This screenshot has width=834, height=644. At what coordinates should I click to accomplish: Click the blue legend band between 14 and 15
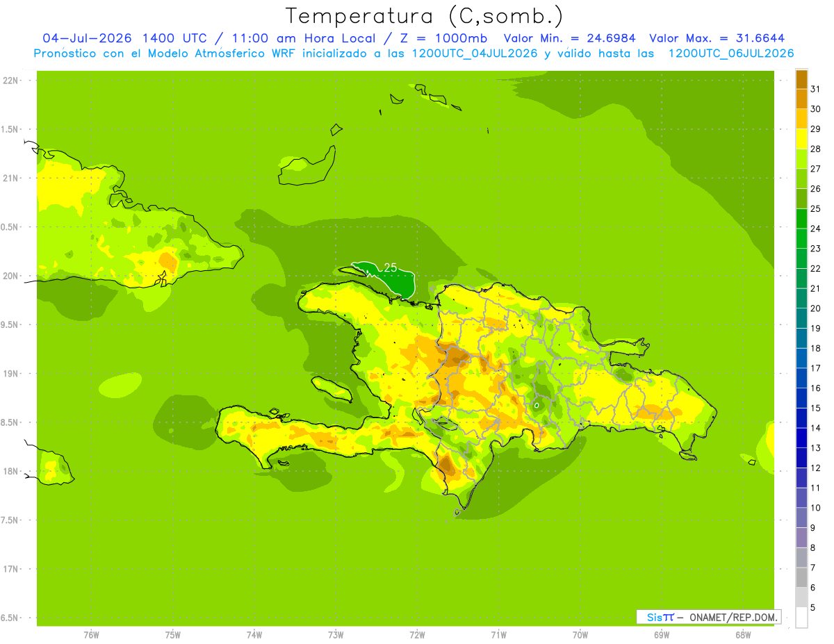pos(801,418)
